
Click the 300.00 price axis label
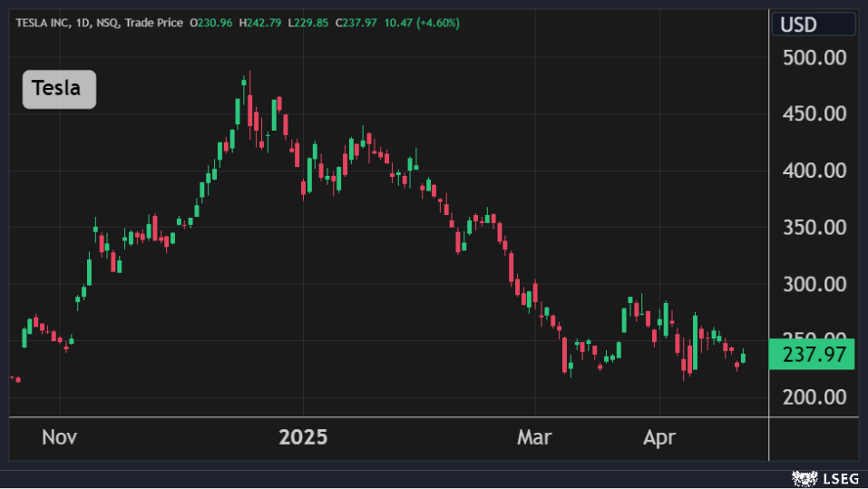(814, 285)
